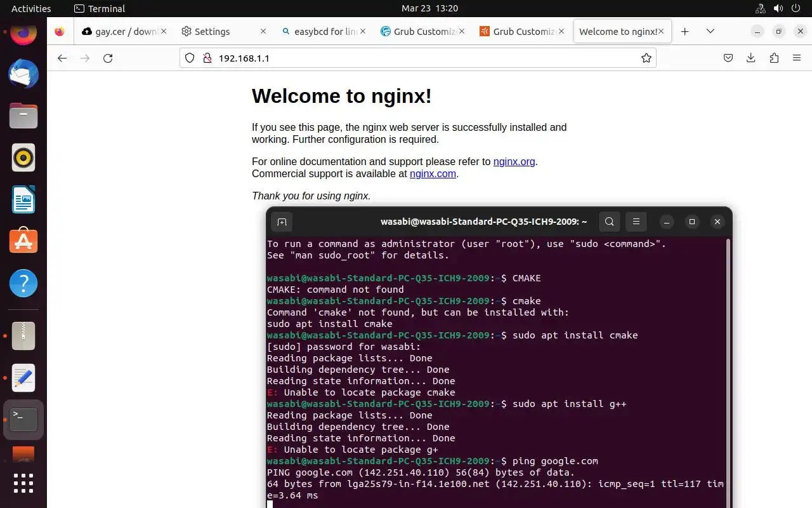Open Firefox extensions puzzle icon

tap(774, 58)
